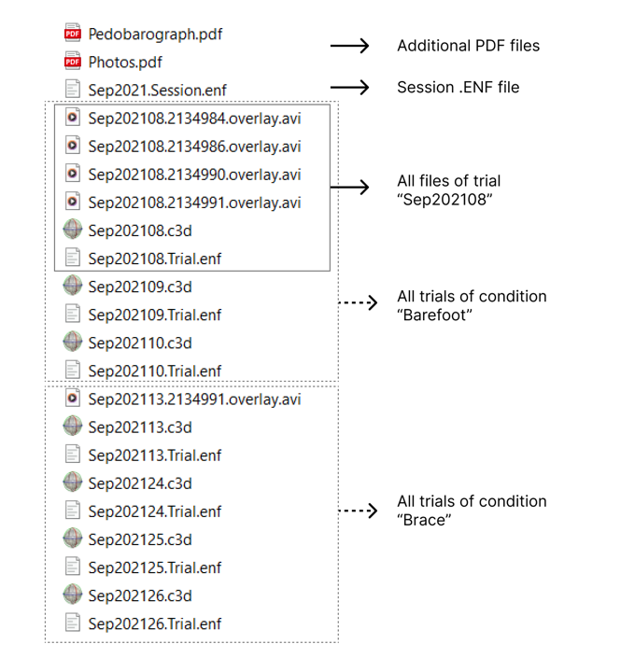Click the Sep202108.2134984.overlay.avi video icon

pos(73,118)
